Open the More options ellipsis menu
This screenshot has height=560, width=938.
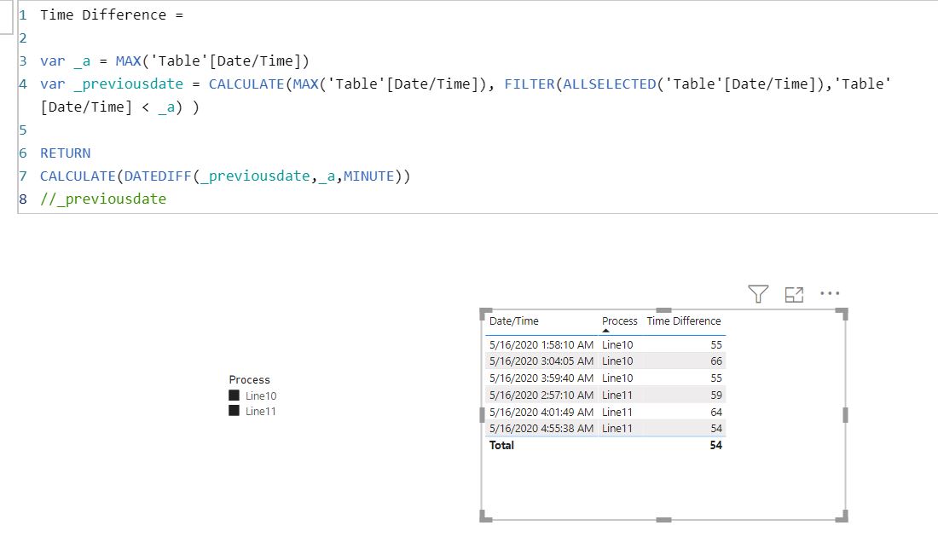tap(830, 293)
